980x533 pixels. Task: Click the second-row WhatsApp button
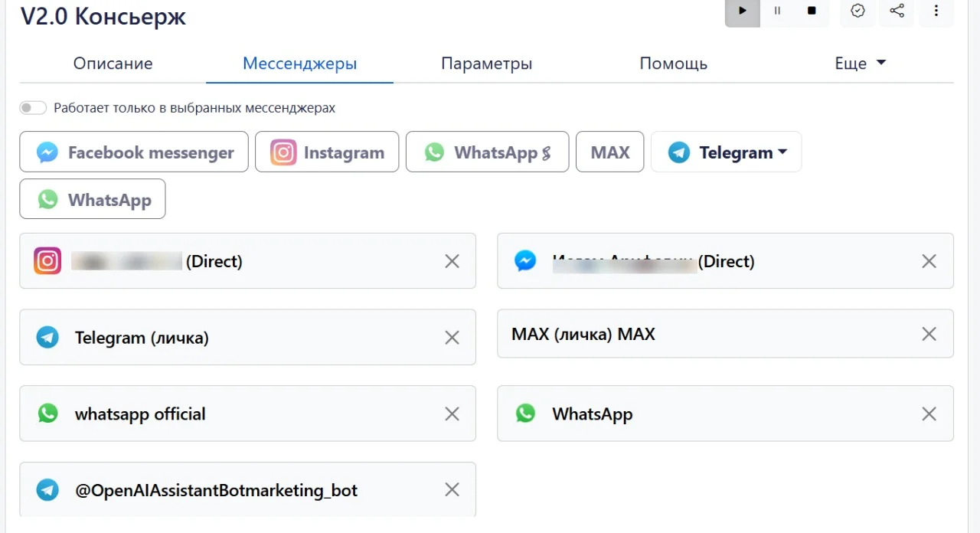tap(93, 199)
